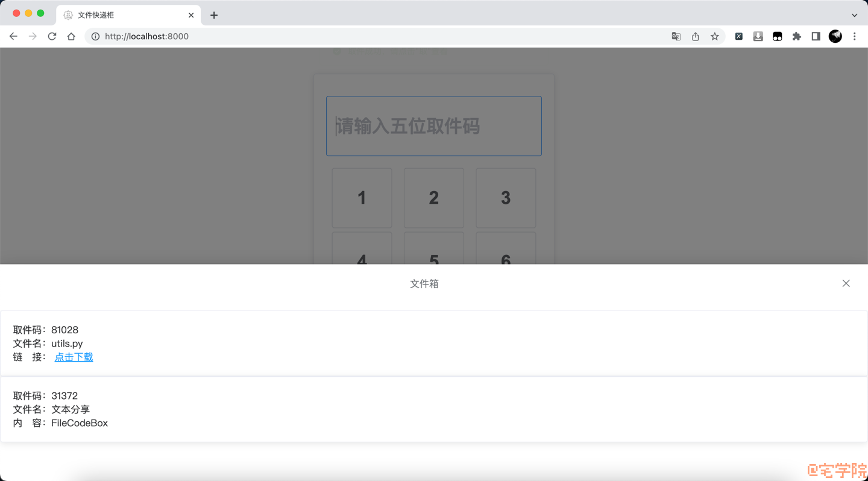Open a new browser tab
Viewport: 868px width, 481px height.
(214, 15)
